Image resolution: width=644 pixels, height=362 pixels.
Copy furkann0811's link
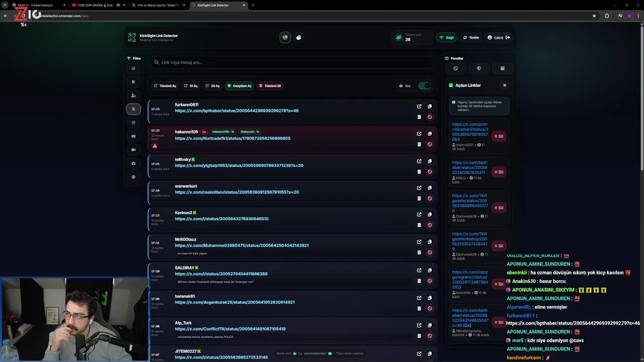point(430,107)
